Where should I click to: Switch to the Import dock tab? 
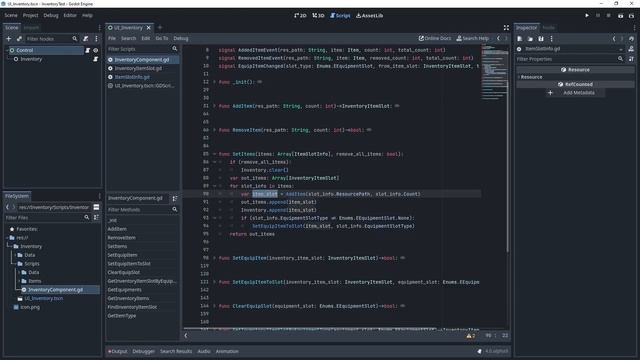click(x=31, y=28)
